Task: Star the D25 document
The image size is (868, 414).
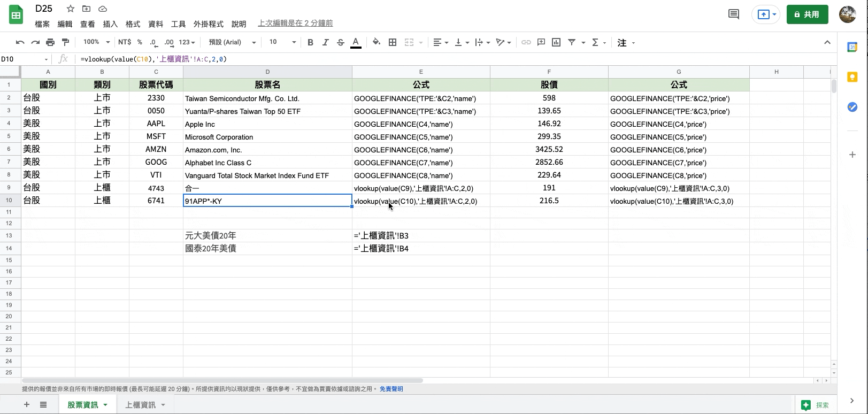Action: coord(71,9)
